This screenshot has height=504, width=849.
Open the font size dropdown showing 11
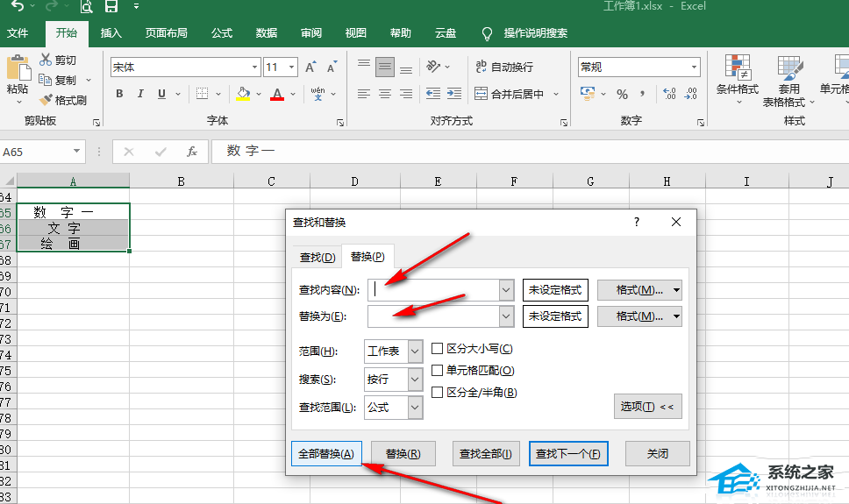[x=291, y=67]
